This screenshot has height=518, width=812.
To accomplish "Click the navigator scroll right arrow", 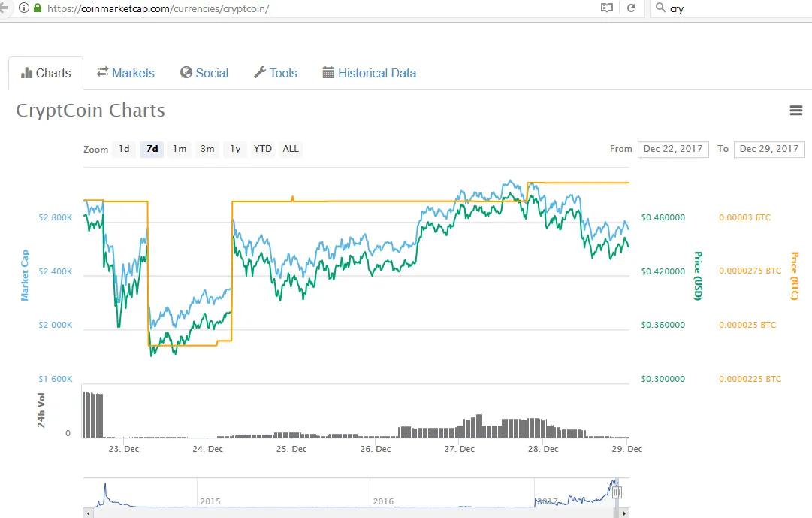I will tap(624, 513).
